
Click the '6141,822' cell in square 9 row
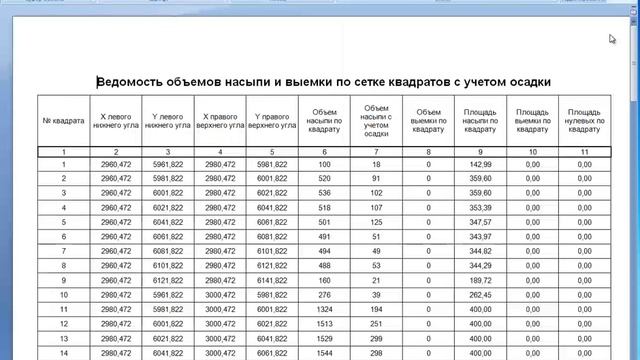(x=272, y=280)
